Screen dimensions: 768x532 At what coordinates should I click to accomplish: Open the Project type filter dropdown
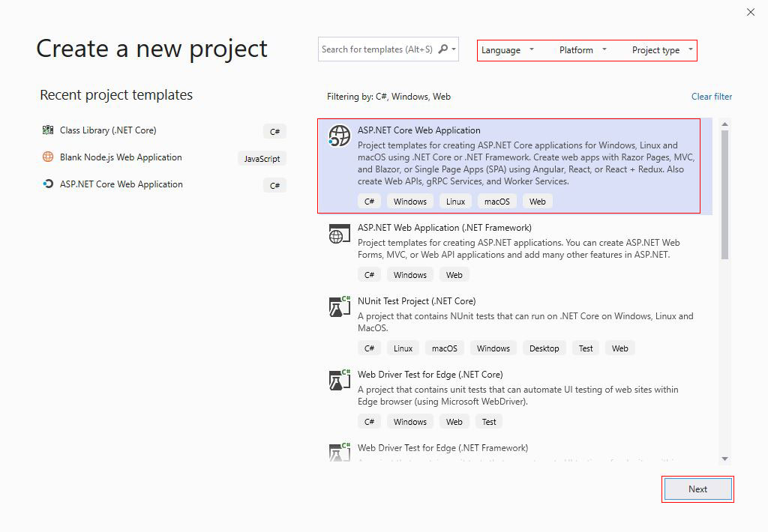click(x=662, y=50)
